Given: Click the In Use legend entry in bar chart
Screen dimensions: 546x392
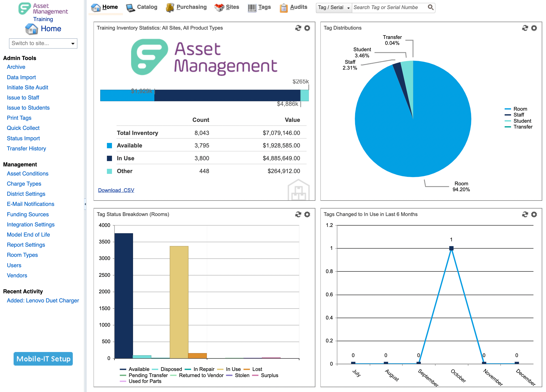Looking at the screenshot, I should click(229, 369).
